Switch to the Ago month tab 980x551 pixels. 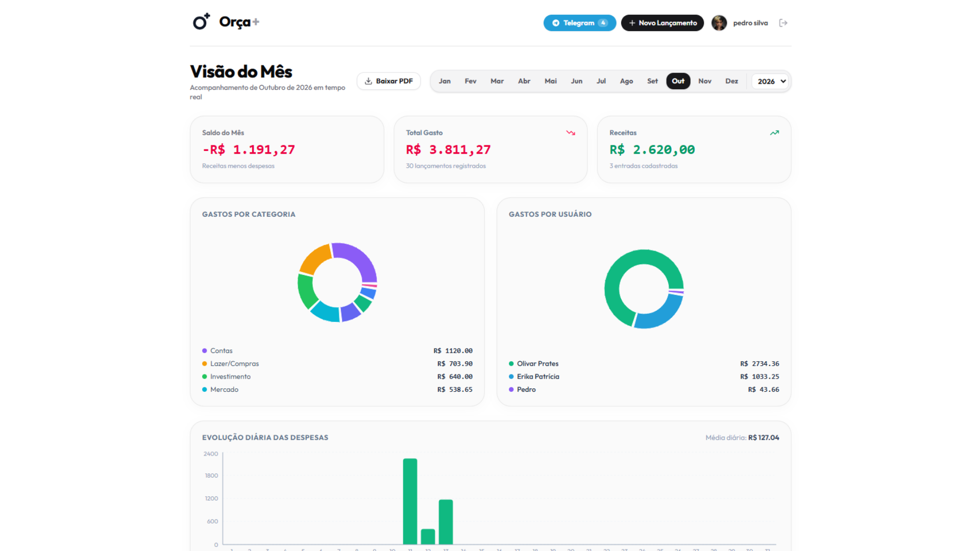(626, 81)
